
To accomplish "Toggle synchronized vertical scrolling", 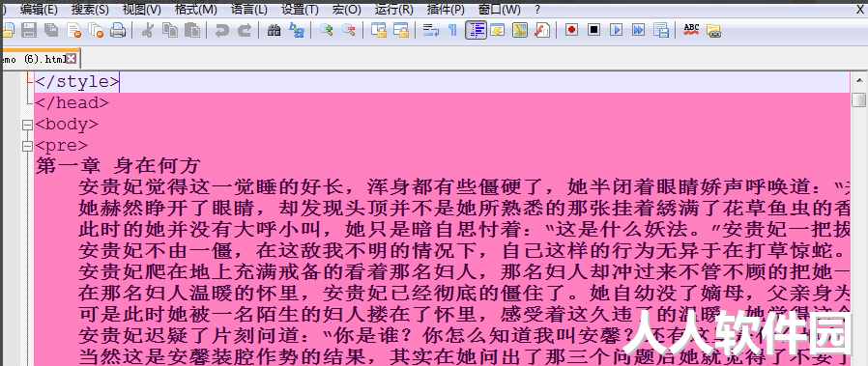I will pyautogui.click(x=379, y=30).
